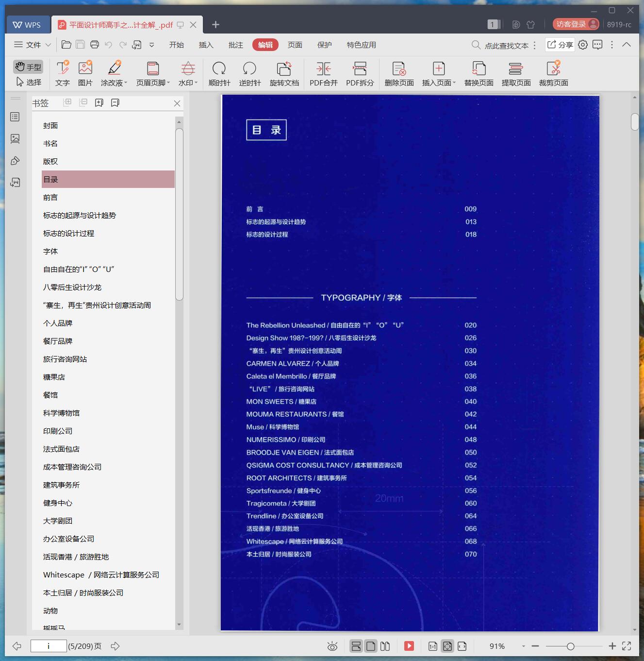The width and height of the screenshot is (644, 661).
Task: Open the WPS home tab
Action: click(28, 24)
